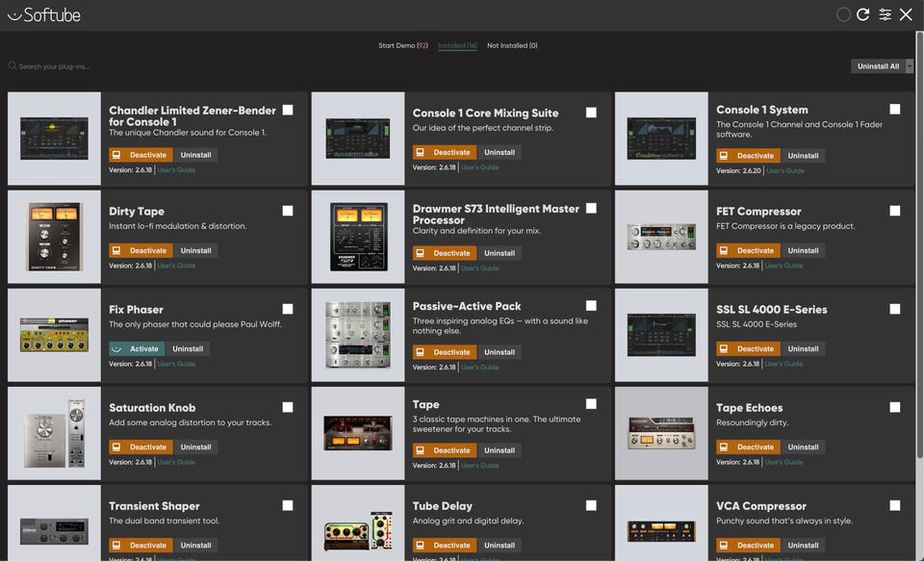Click the Chandler Zener-Bender plug-in thumbnail
This screenshot has height=561, width=924.
pos(54,139)
